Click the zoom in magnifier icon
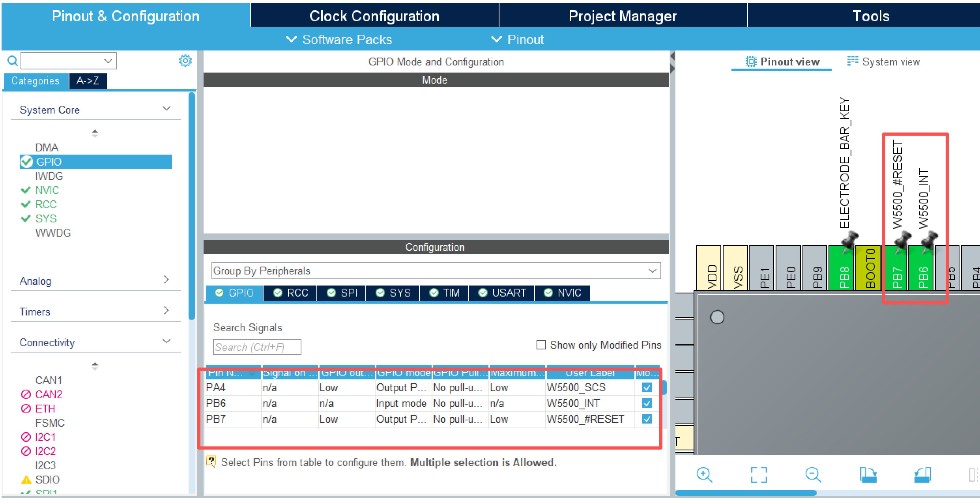This screenshot has height=504, width=980. point(704,474)
